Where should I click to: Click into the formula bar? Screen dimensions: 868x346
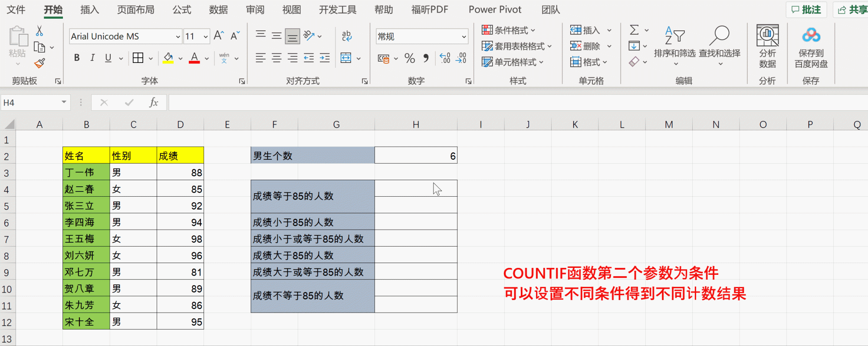518,102
